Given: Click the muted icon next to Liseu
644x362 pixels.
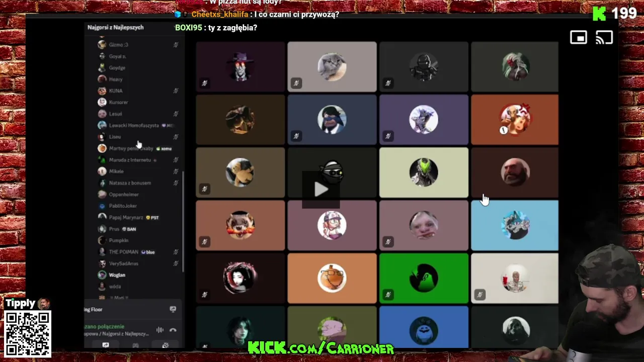Looking at the screenshot, I should (176, 137).
